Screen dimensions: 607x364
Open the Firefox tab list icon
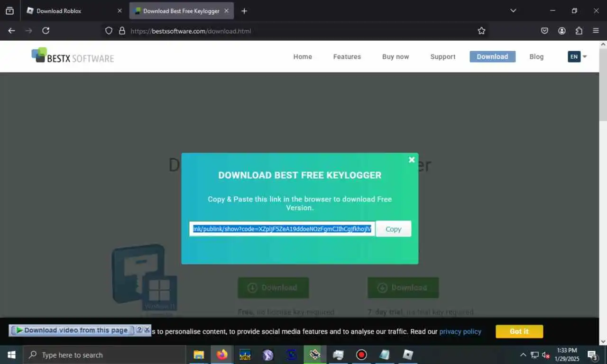click(9, 10)
